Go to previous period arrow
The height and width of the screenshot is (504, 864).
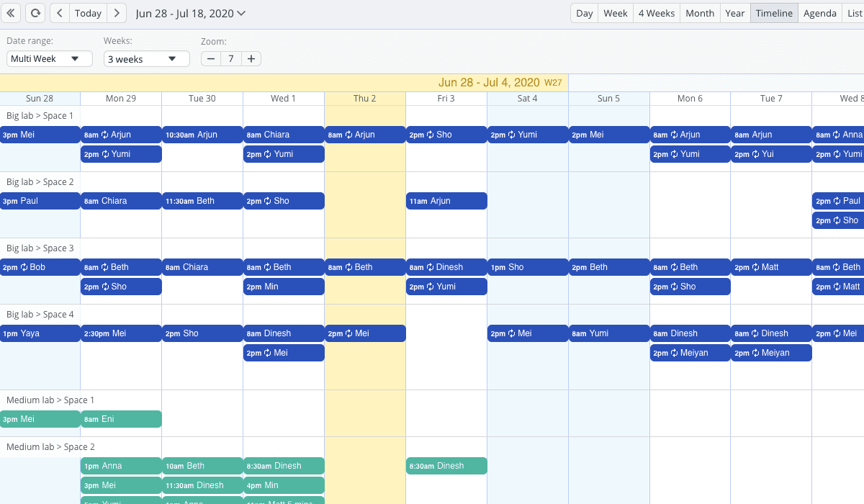[x=59, y=13]
